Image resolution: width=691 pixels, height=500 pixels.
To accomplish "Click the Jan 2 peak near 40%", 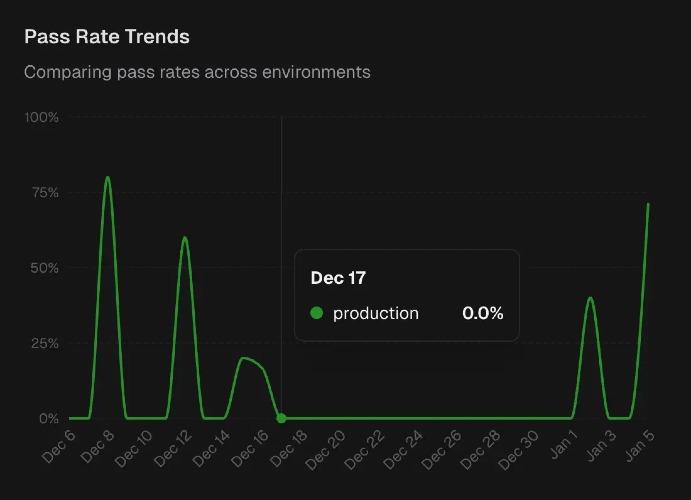I will (x=590, y=298).
